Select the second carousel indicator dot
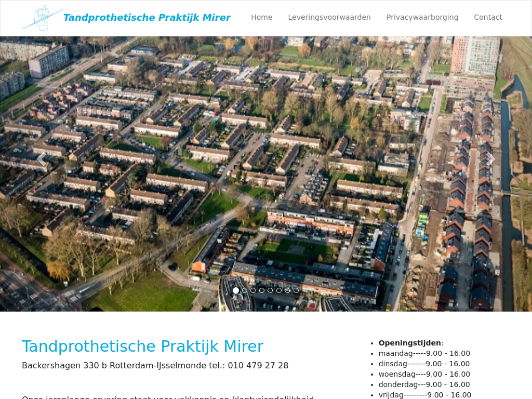 click(245, 290)
